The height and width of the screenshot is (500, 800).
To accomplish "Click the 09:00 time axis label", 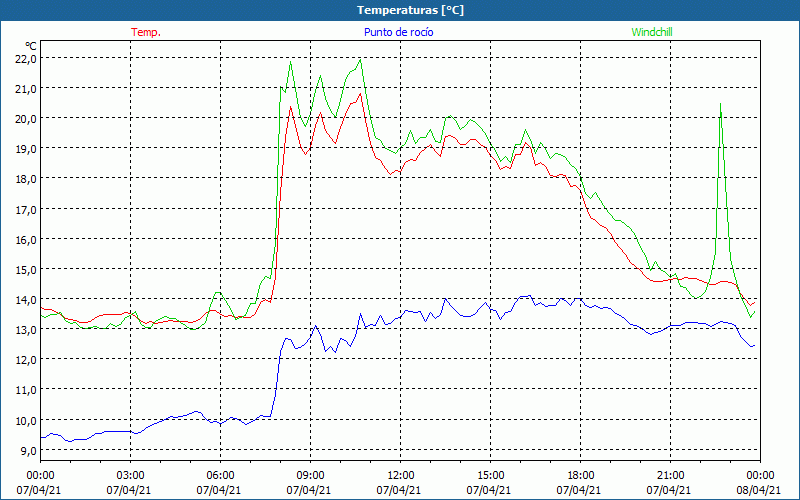I will pyautogui.click(x=310, y=475).
